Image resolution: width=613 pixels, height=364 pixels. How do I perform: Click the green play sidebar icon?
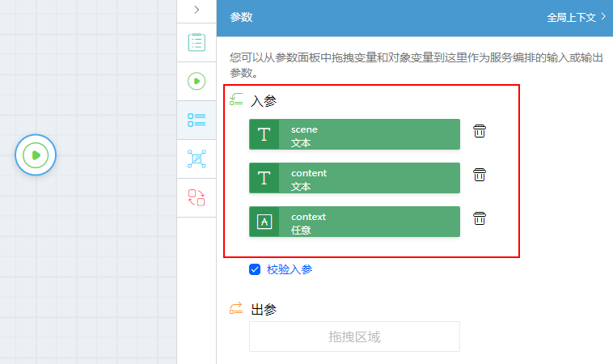[x=197, y=81]
